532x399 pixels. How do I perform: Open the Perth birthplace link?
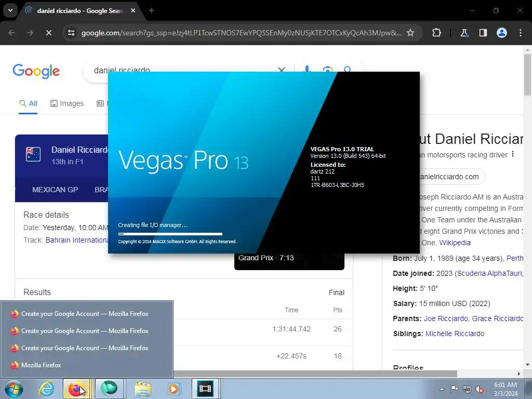tap(515, 258)
